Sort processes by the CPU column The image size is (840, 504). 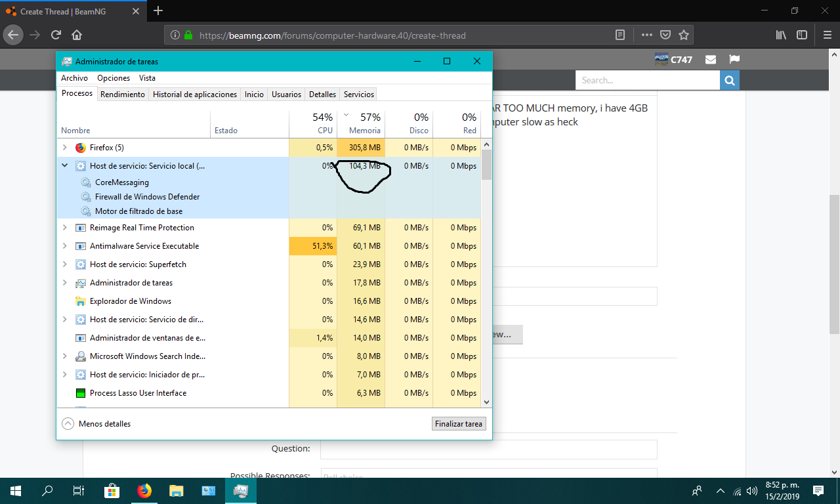click(x=313, y=123)
